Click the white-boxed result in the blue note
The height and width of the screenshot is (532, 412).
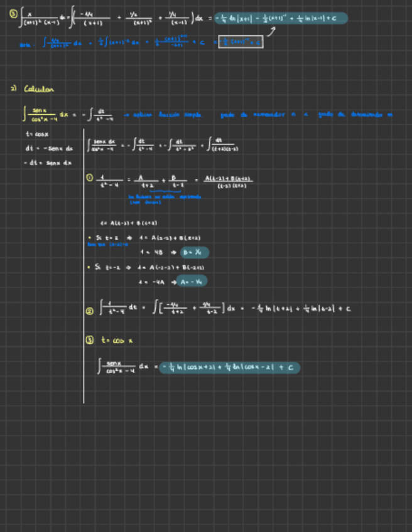click(241, 43)
